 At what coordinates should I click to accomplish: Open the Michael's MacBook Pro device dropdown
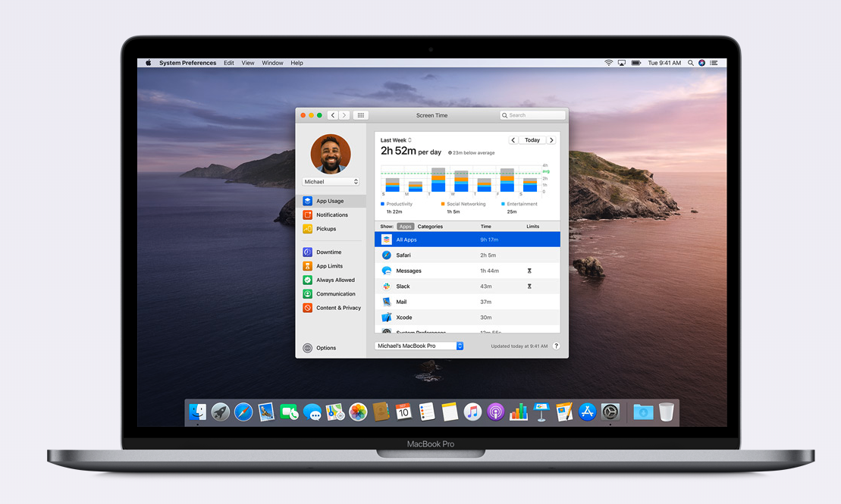[419, 346]
